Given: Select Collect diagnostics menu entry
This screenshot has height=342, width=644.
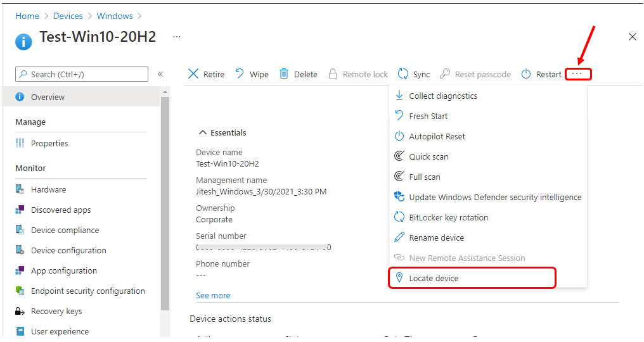Looking at the screenshot, I should click(x=488, y=96).
